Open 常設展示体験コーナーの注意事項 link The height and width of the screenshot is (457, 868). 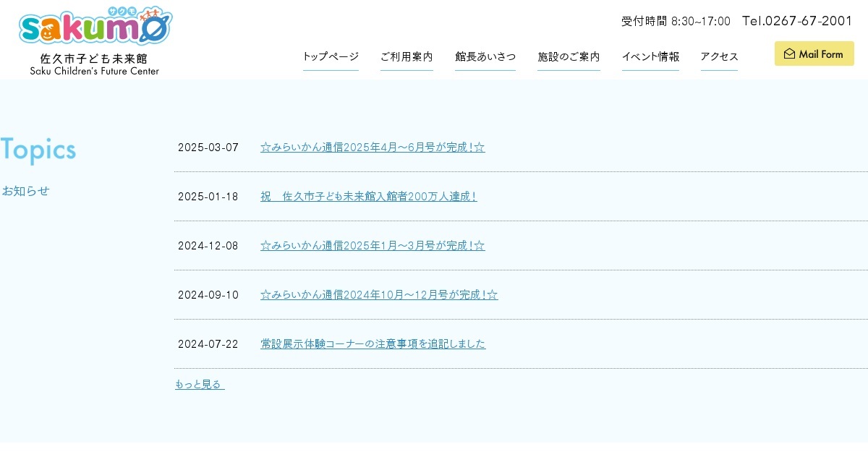373,344
